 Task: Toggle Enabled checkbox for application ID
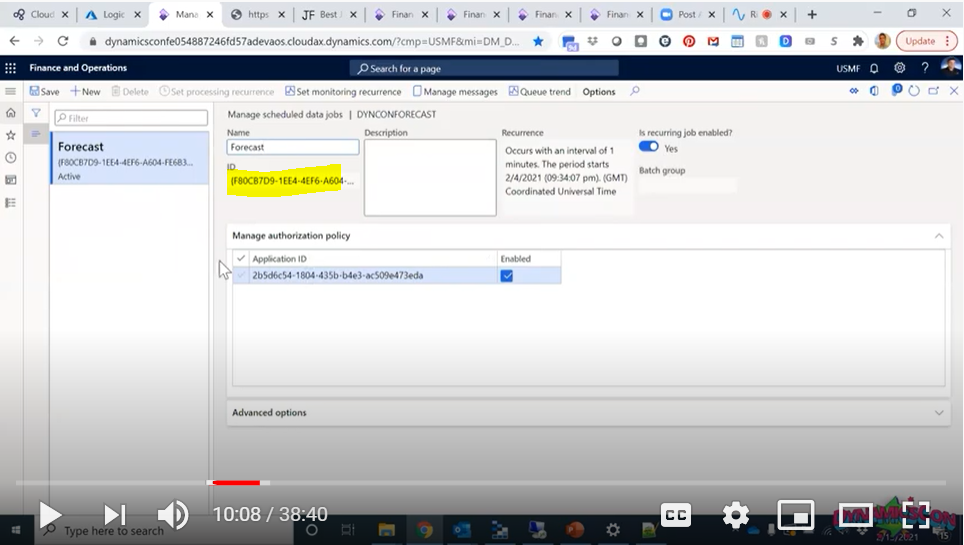point(507,276)
